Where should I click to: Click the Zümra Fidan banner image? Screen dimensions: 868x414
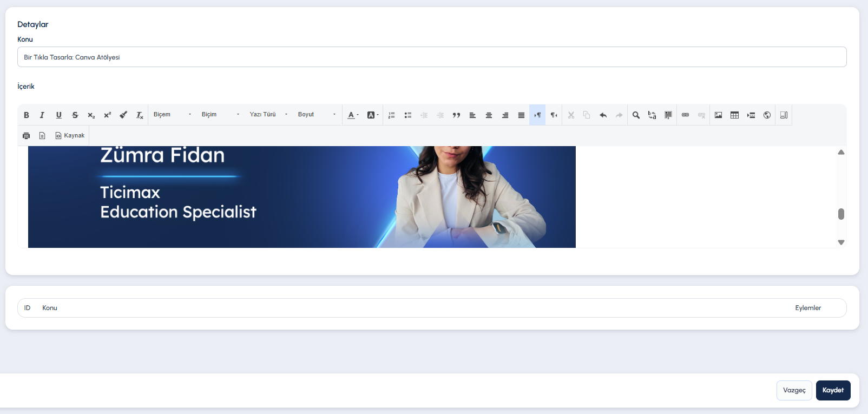[x=302, y=197]
